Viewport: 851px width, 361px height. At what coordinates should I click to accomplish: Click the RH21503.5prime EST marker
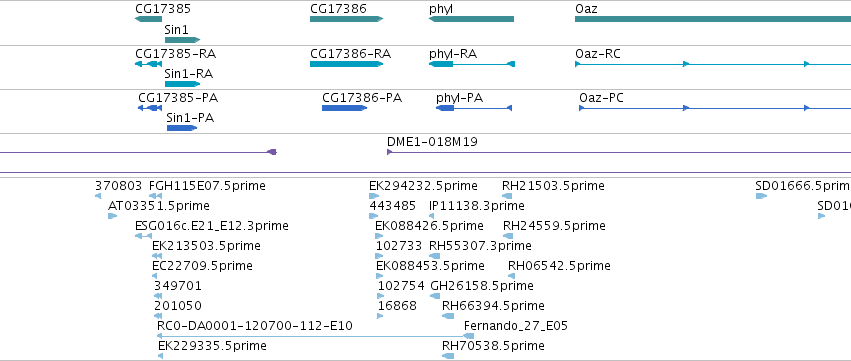(507, 196)
